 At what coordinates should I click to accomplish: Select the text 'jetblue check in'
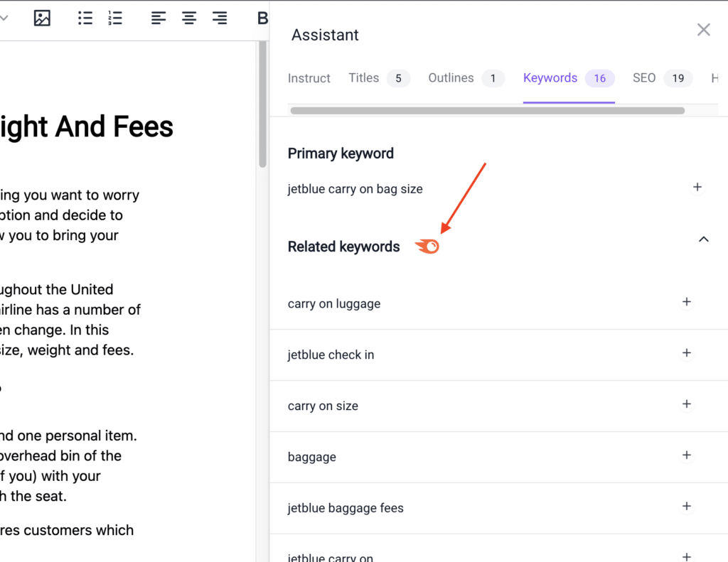(331, 355)
